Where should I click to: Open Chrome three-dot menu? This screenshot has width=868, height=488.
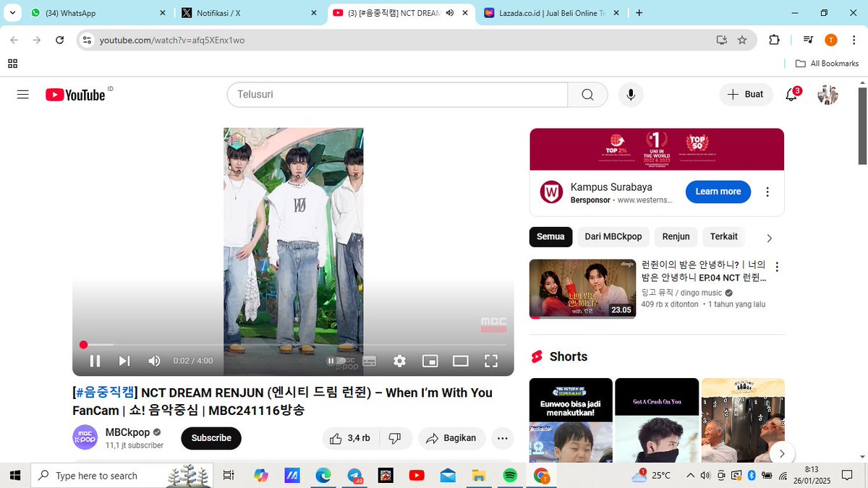point(852,40)
